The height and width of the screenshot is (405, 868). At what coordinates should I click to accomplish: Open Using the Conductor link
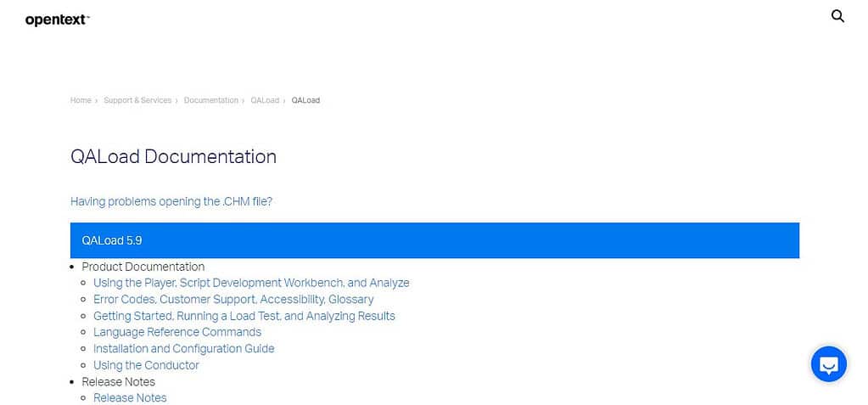click(146, 365)
